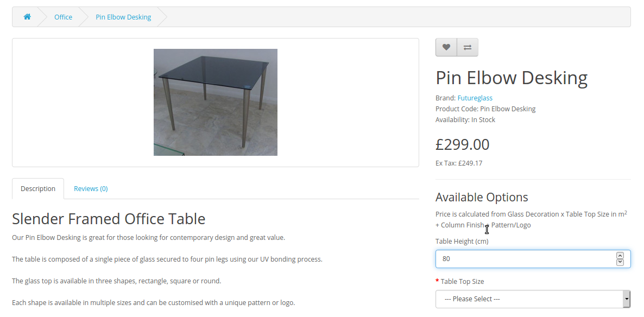Open the Table Top Size dropdown
This screenshot has height=317, width=644.
point(533,299)
